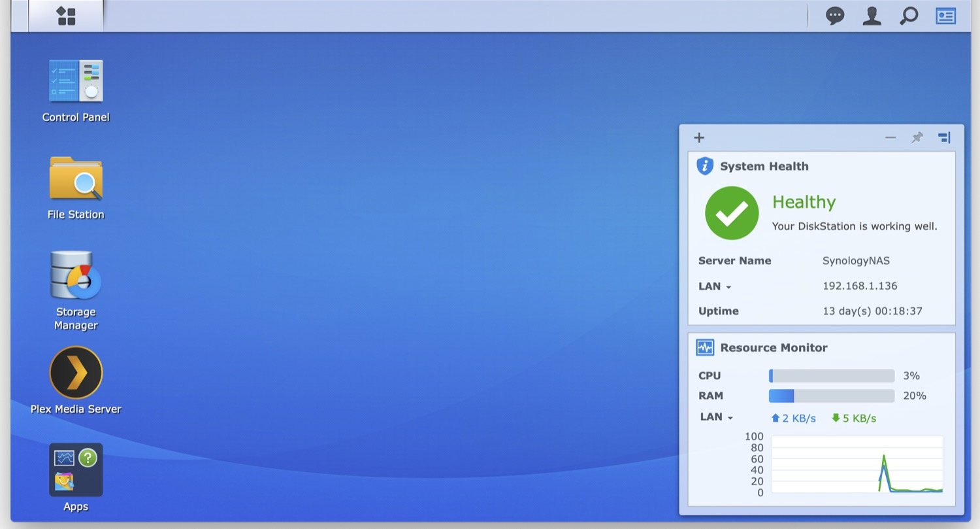Click the upload speed 2 KB/s

pyautogui.click(x=794, y=418)
